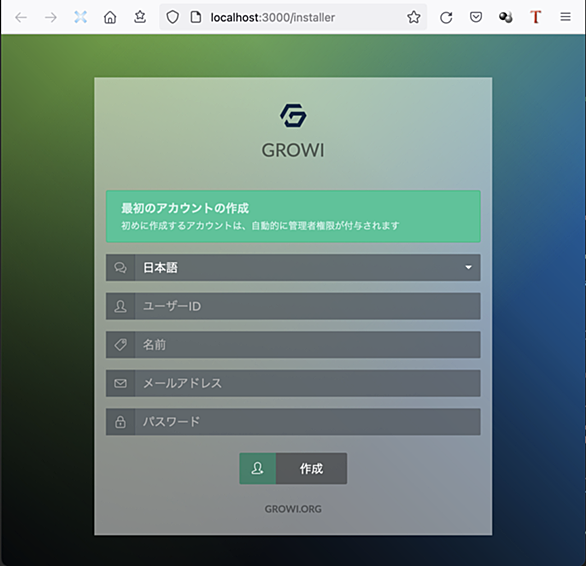Click the GROWI title text
The image size is (586, 566).
tap(293, 150)
